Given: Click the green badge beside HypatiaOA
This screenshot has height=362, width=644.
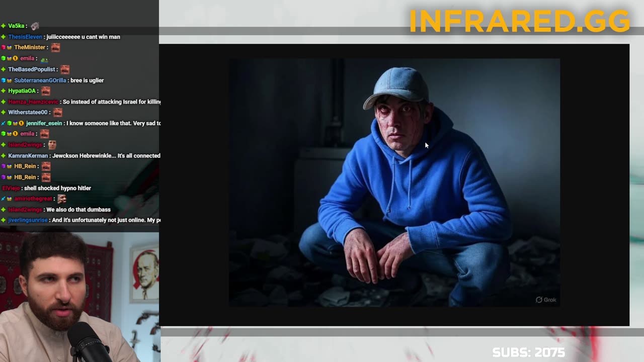Looking at the screenshot, I should coord(4,91).
